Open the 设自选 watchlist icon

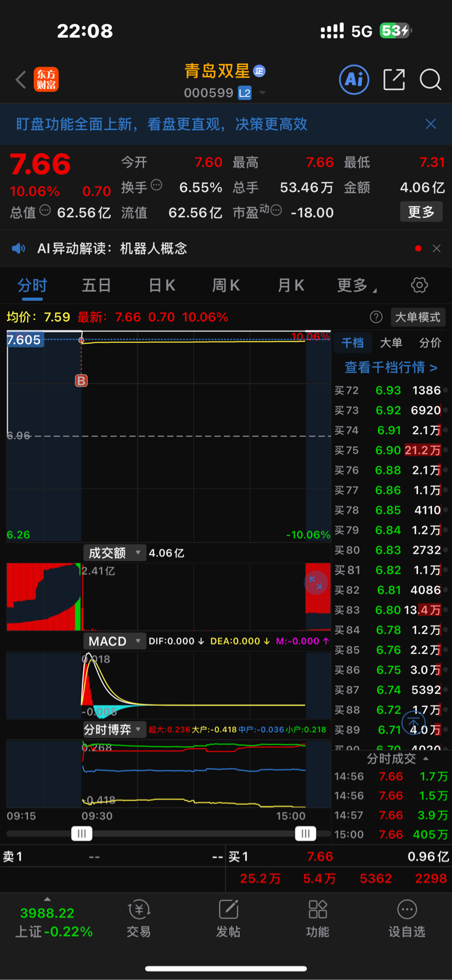[407, 918]
